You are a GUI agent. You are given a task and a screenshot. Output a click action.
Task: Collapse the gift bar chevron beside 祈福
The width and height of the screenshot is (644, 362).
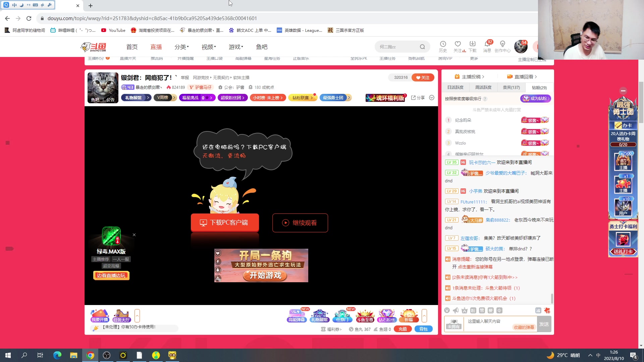click(x=424, y=315)
